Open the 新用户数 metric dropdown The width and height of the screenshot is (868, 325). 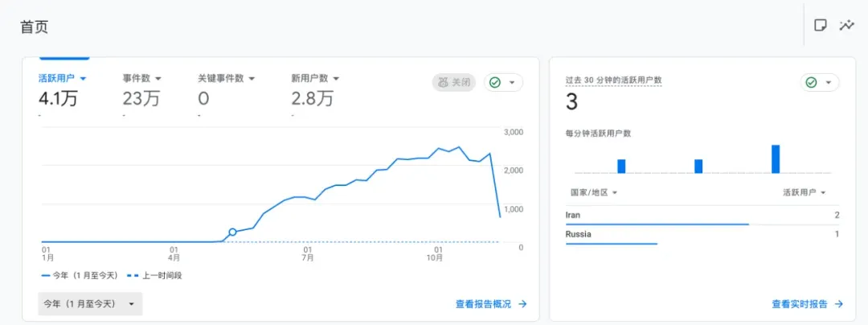tap(315, 78)
